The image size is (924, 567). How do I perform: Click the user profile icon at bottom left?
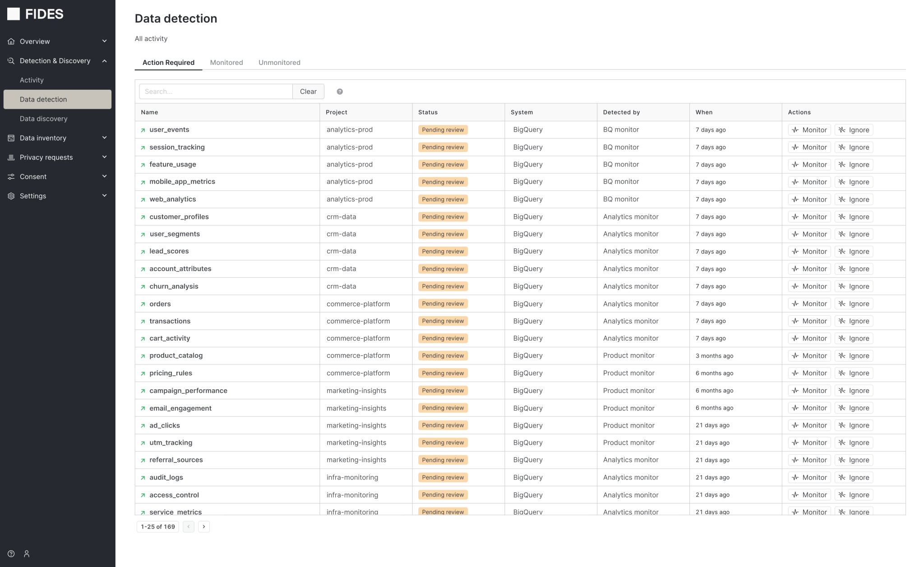[27, 553]
